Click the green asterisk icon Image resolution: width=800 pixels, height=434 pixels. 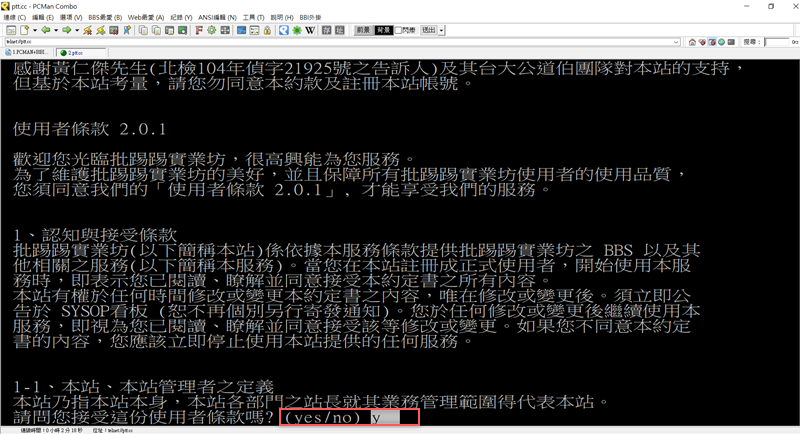pyautogui.click(x=297, y=30)
